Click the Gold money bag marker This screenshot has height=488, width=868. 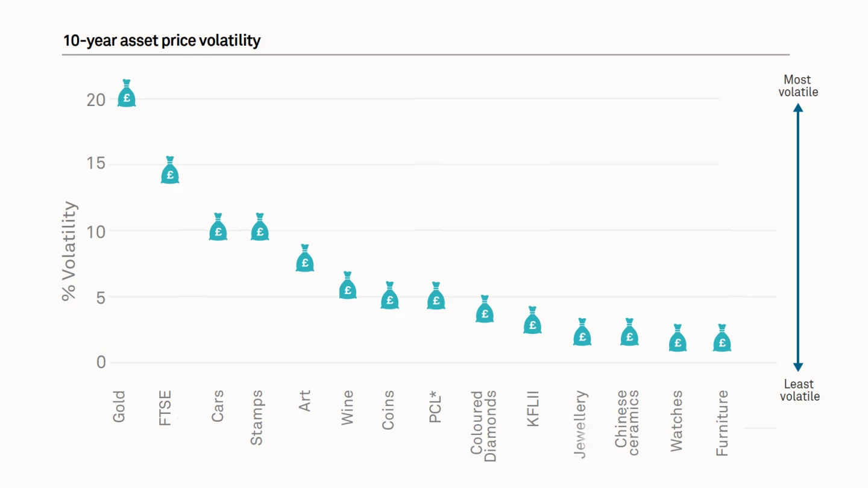pos(127,95)
